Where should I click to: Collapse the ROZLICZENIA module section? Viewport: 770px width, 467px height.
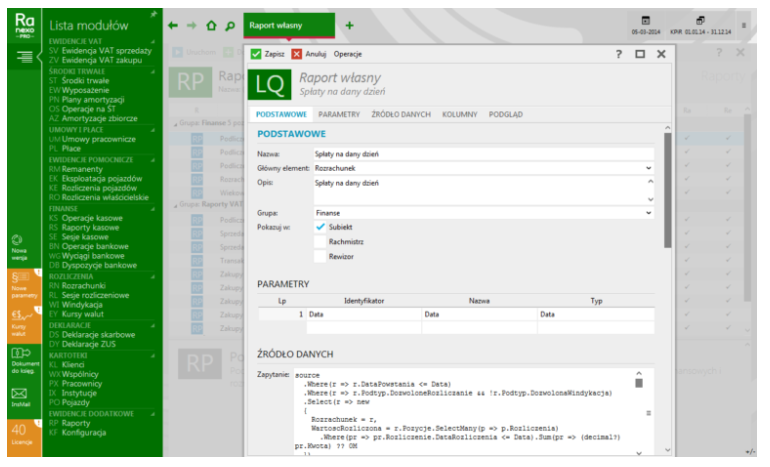[153, 276]
